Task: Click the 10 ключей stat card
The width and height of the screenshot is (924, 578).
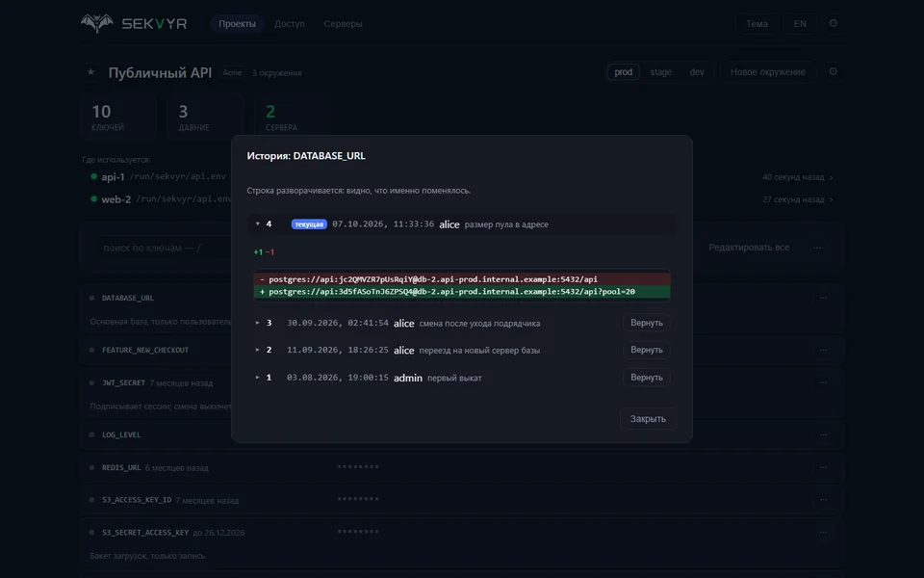Action: coord(117,118)
